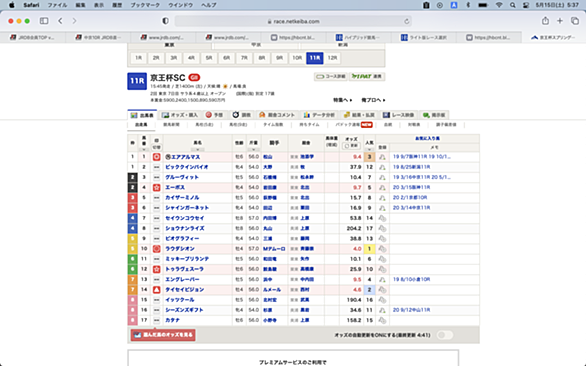Open horse link タイセイビジョン

(185, 290)
